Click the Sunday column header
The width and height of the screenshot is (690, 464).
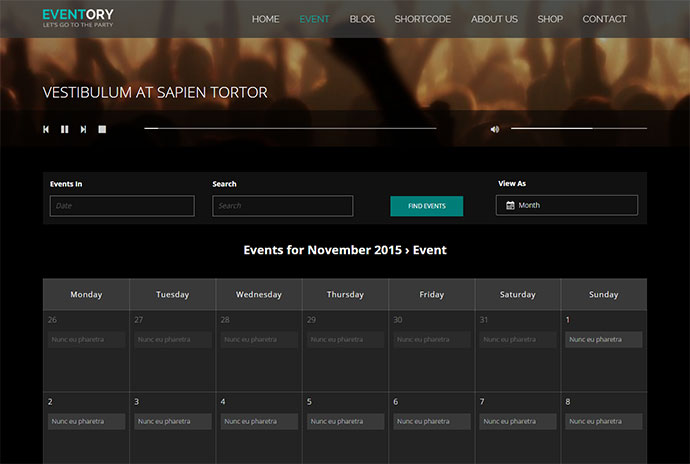click(604, 294)
